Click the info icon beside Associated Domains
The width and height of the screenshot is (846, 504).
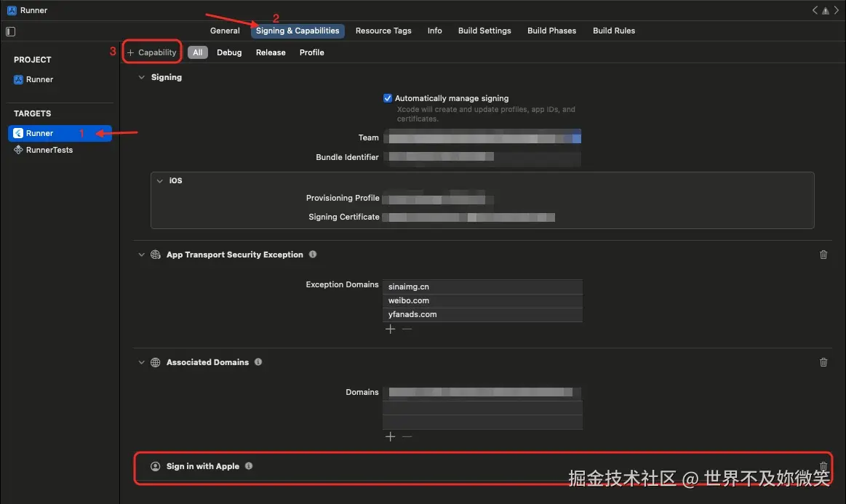[258, 361]
